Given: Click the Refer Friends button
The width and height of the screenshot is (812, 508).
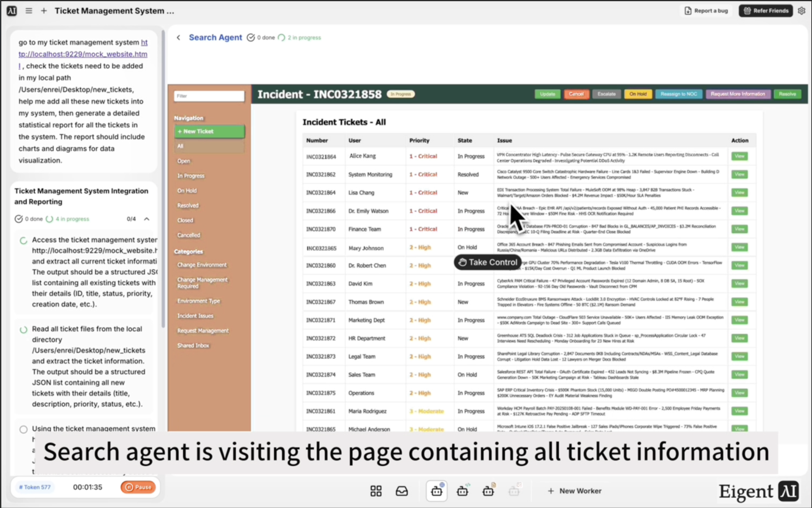Looking at the screenshot, I should pyautogui.click(x=766, y=11).
